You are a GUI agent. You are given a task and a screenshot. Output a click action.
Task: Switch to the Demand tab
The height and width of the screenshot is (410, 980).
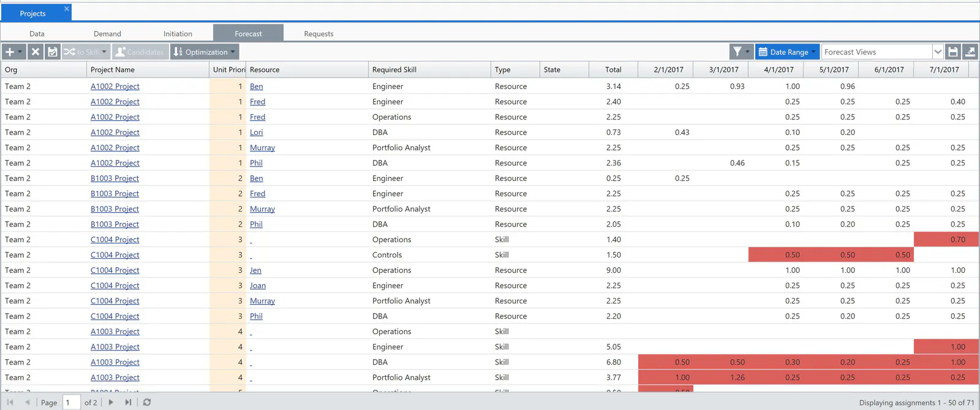107,34
